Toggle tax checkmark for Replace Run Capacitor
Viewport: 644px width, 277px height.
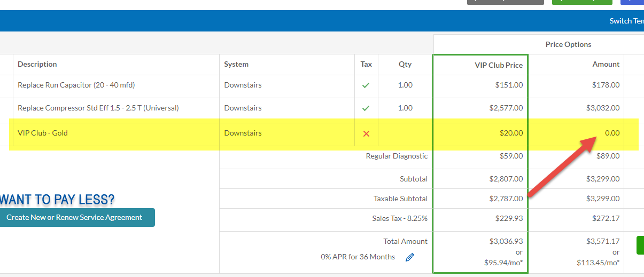coord(366,85)
